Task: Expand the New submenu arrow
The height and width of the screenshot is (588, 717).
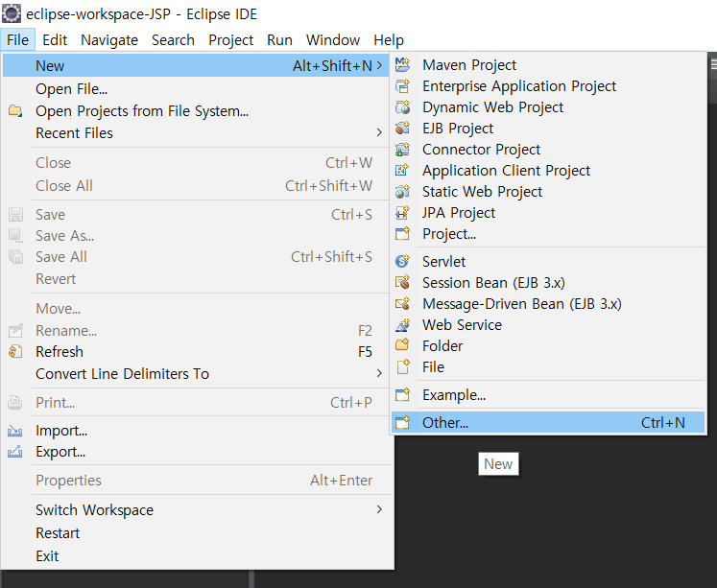Action: point(379,66)
